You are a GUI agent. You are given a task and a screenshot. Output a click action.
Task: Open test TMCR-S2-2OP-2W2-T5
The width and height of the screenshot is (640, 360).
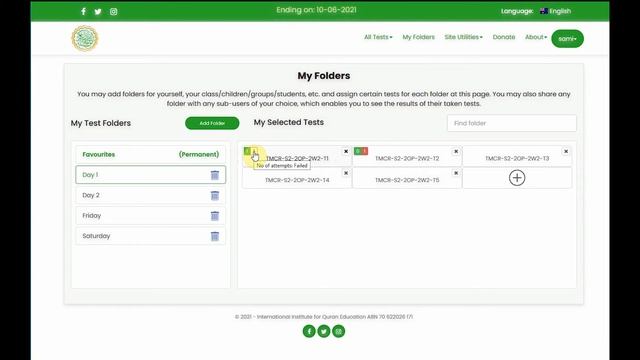407,180
